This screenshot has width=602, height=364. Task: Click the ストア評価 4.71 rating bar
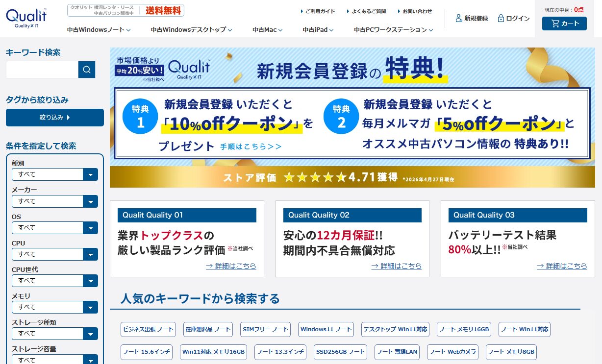(x=352, y=177)
